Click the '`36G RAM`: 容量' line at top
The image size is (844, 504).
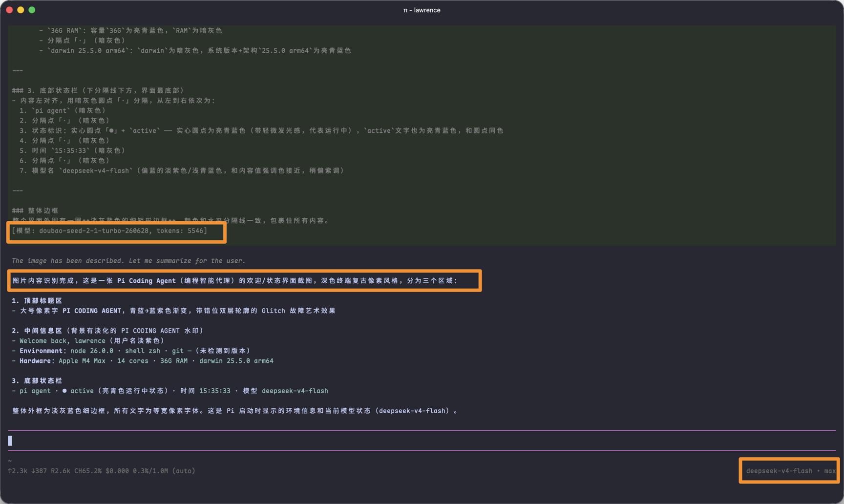coord(131,30)
